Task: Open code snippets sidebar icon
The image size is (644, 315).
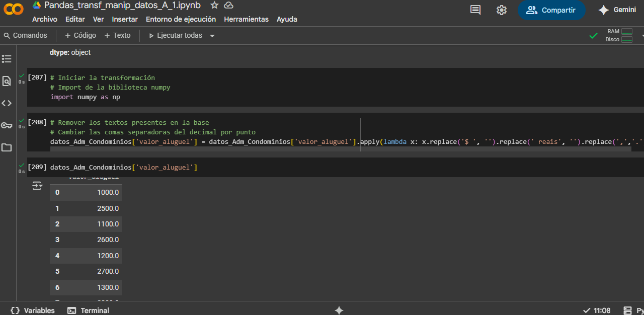Action: (7, 103)
